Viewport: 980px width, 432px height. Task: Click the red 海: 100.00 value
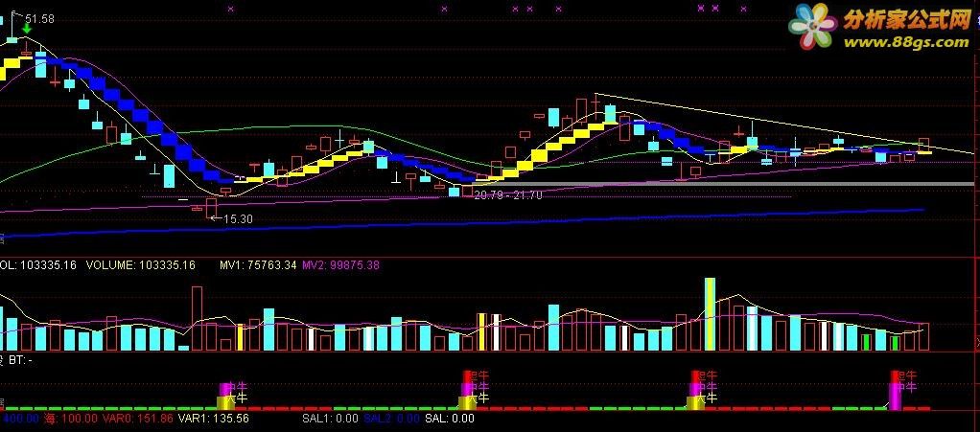click(71, 419)
